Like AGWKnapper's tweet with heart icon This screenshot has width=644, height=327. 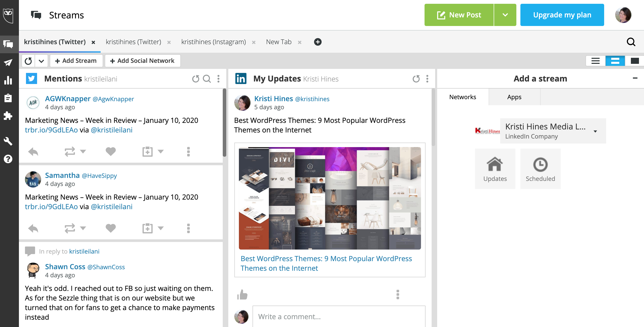pyautogui.click(x=110, y=152)
